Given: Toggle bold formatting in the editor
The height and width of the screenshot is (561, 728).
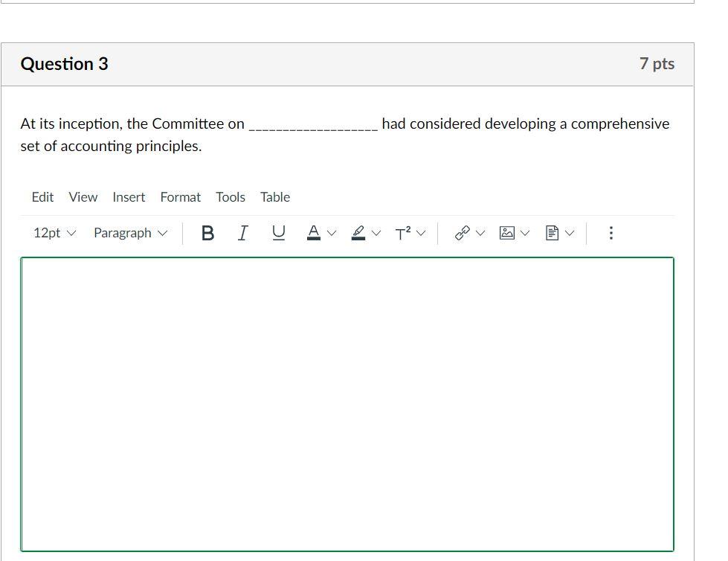Looking at the screenshot, I should point(207,233).
